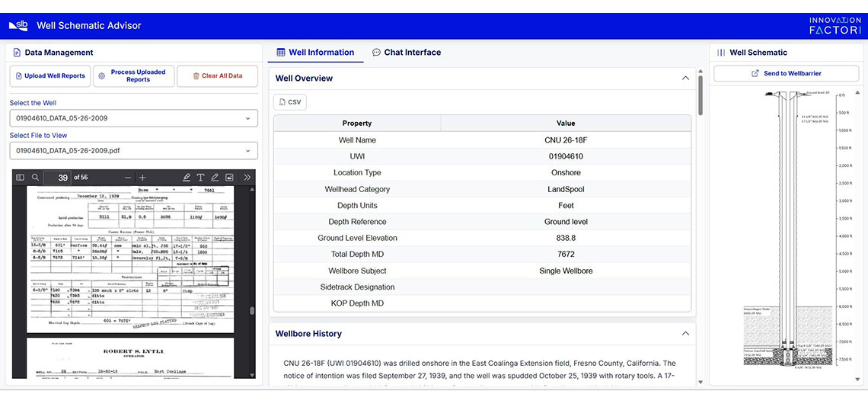Click the Sidetrack Designation property row
This screenshot has height=404, width=868.
pyautogui.click(x=482, y=287)
